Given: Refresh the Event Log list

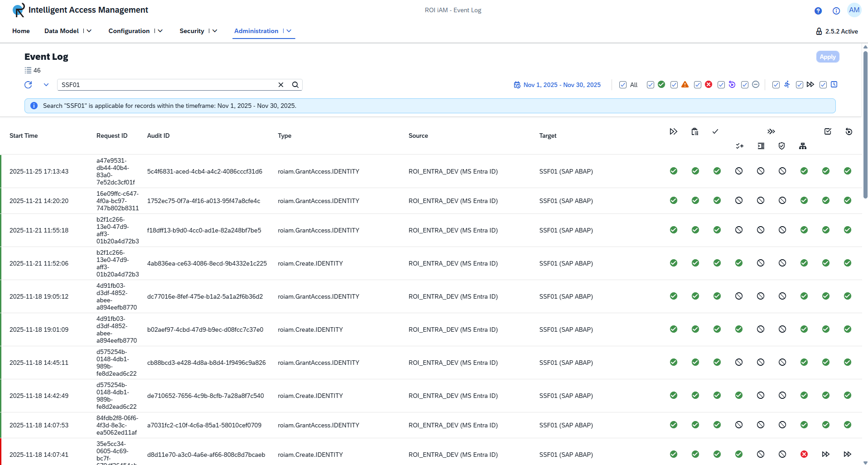Looking at the screenshot, I should [28, 85].
